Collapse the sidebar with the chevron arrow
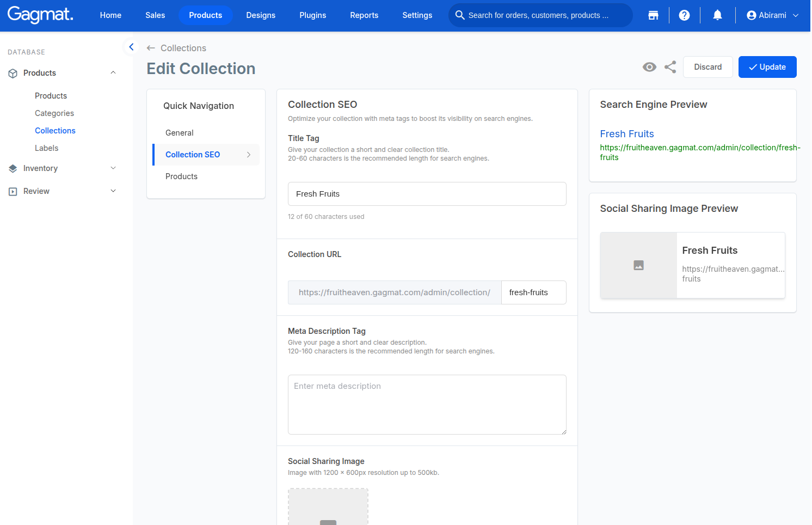The image size is (812, 525). [x=131, y=47]
